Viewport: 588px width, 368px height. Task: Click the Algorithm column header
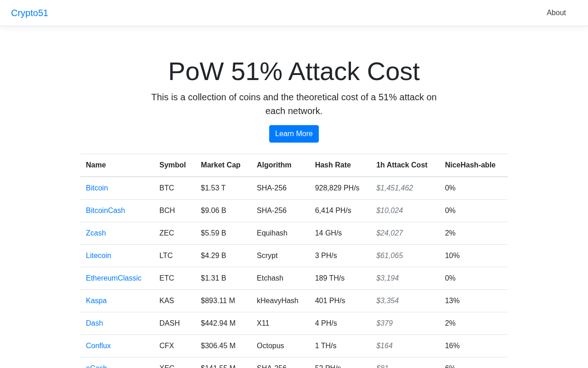click(x=274, y=165)
